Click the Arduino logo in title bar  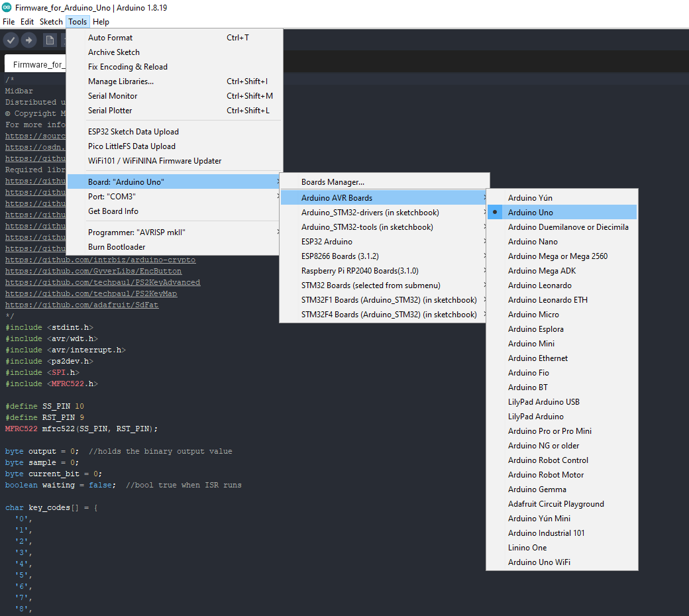pyautogui.click(x=7, y=7)
